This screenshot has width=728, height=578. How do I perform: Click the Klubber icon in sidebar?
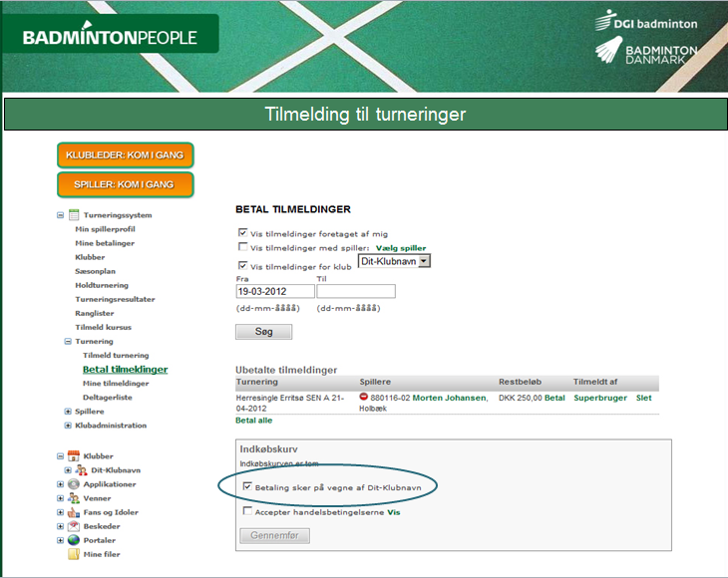74,455
